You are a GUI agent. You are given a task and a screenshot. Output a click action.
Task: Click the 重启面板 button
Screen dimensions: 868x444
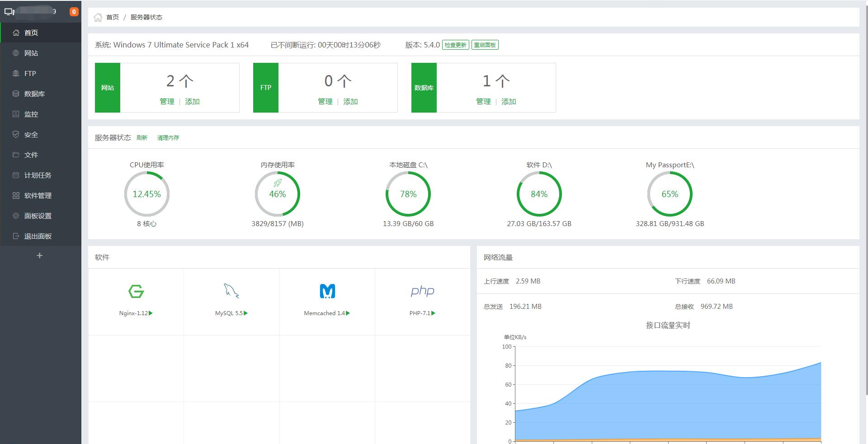click(x=485, y=45)
